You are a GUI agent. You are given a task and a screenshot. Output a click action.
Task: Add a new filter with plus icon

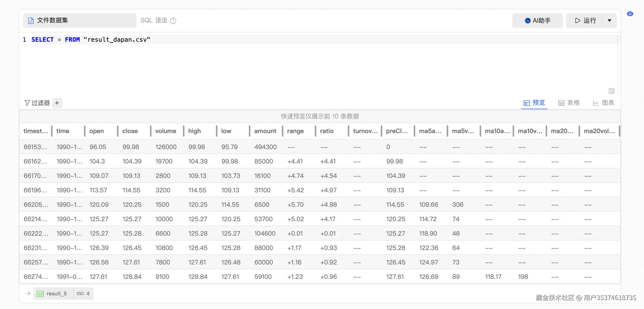pyautogui.click(x=57, y=103)
